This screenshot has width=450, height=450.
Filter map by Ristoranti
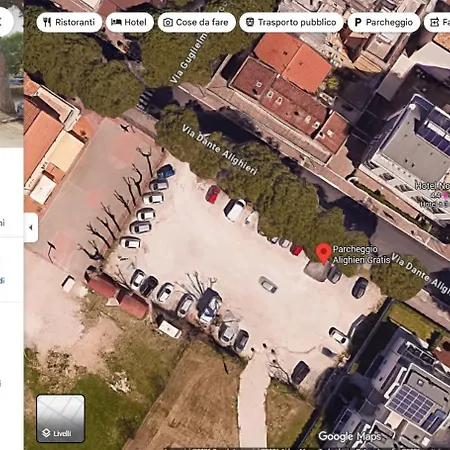pyautogui.click(x=69, y=22)
